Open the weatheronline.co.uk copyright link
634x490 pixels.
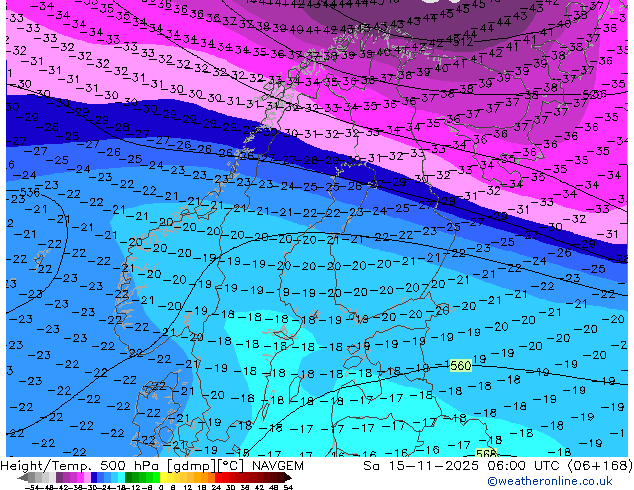[550, 482]
